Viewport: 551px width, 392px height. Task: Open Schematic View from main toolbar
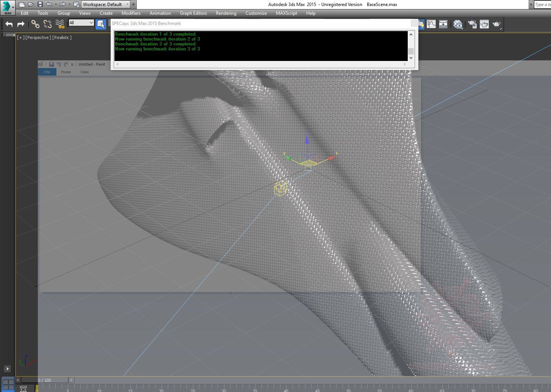[443, 24]
